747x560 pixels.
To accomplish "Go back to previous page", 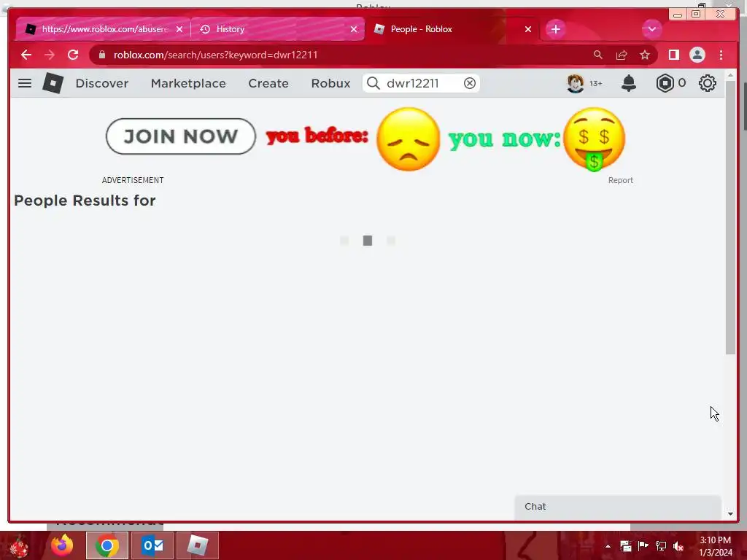I will pos(26,55).
